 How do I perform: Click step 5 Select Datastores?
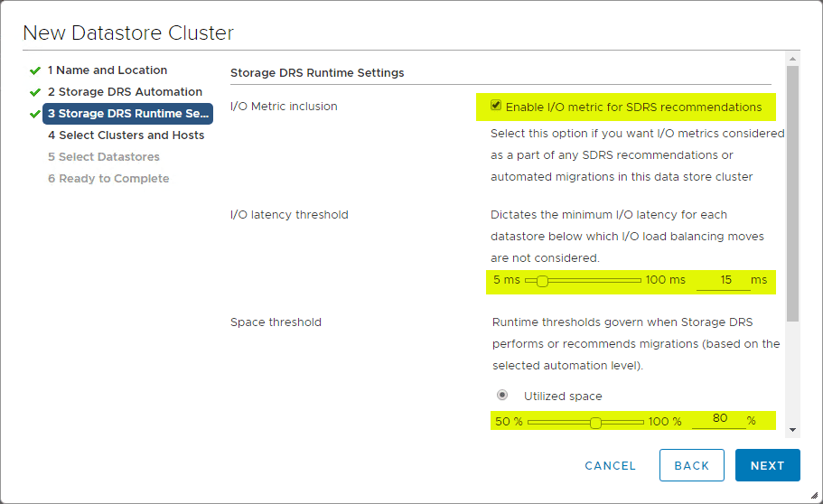click(103, 157)
